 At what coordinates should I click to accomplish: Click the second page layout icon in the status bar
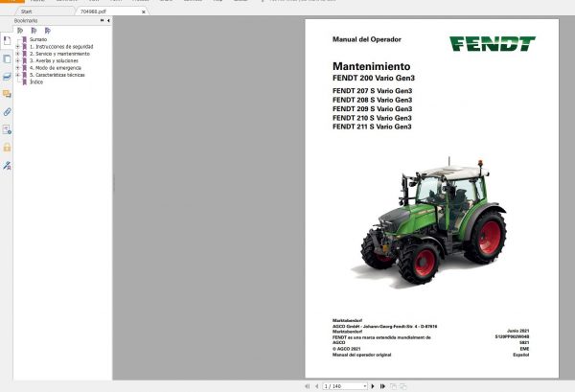[403, 386]
